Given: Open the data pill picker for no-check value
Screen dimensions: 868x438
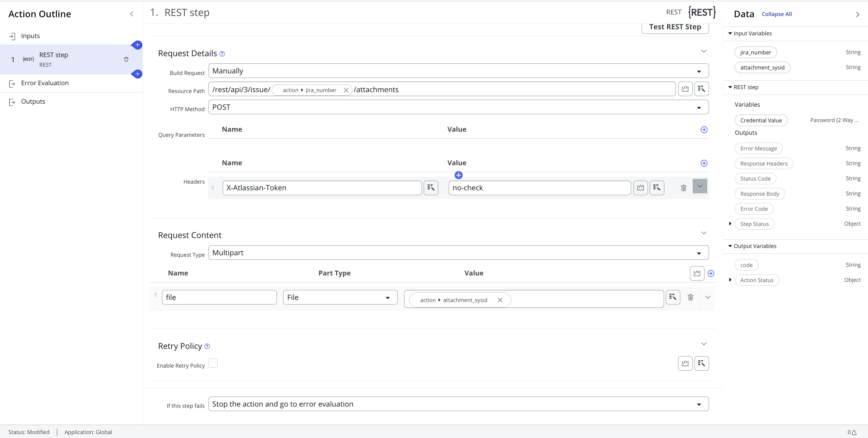Looking at the screenshot, I should [x=657, y=188].
